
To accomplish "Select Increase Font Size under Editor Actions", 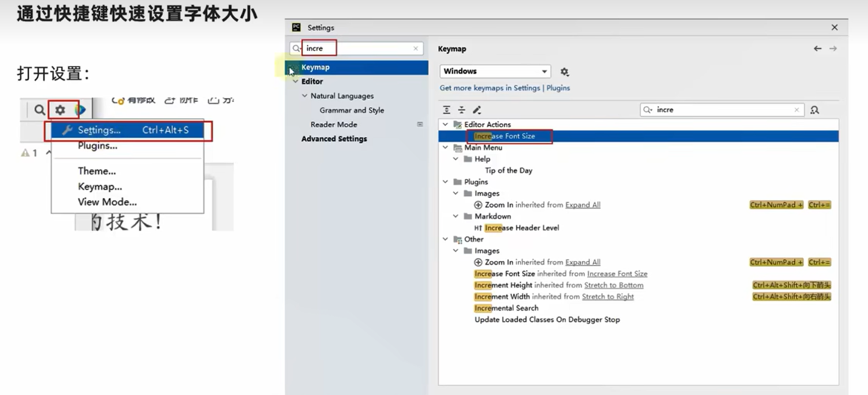I will 638,136.
